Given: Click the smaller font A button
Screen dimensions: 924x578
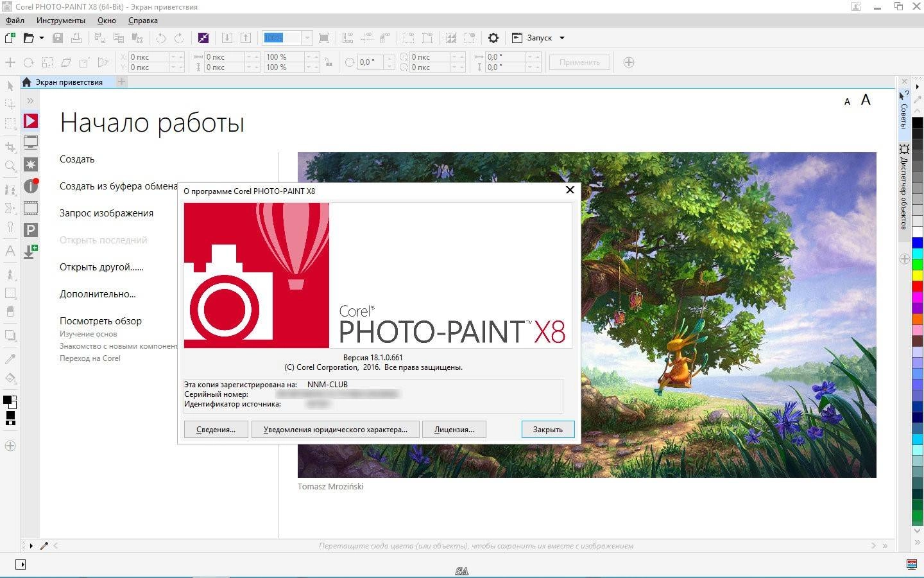Looking at the screenshot, I should click(x=847, y=101).
